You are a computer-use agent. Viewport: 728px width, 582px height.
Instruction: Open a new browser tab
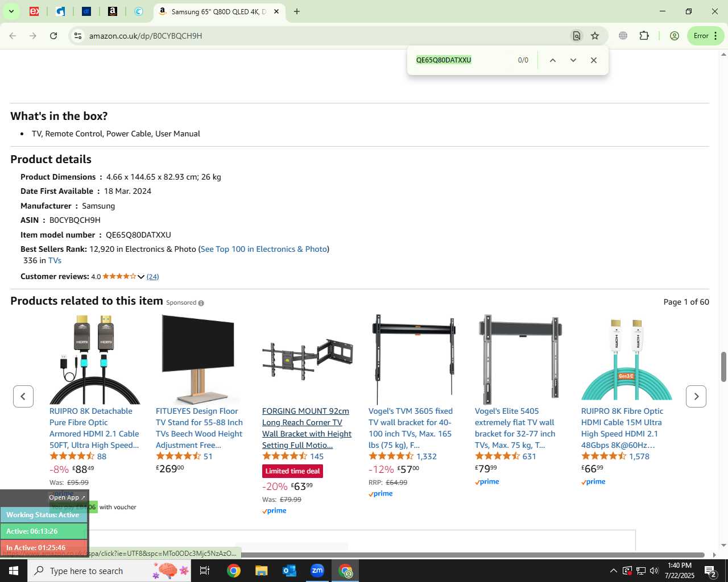[x=297, y=11]
